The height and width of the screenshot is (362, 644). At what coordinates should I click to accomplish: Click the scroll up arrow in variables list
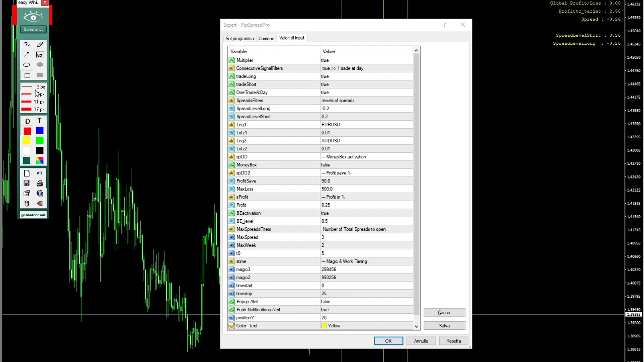tap(416, 51)
